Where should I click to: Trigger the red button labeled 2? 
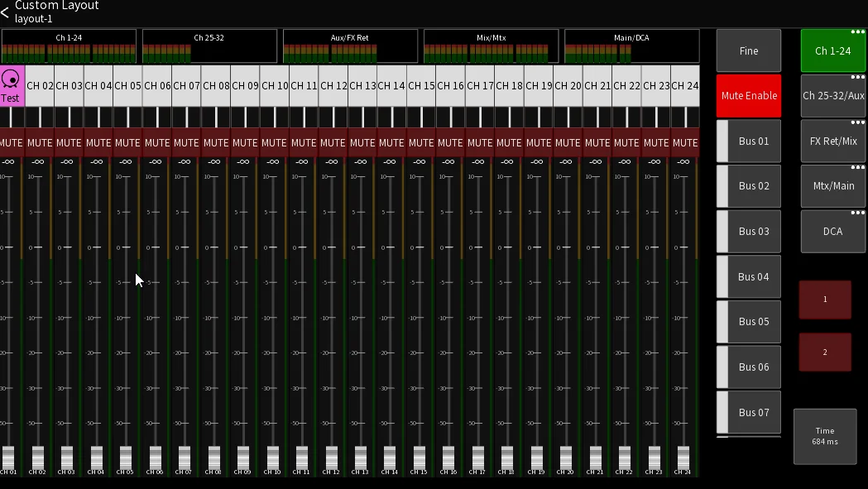click(825, 352)
